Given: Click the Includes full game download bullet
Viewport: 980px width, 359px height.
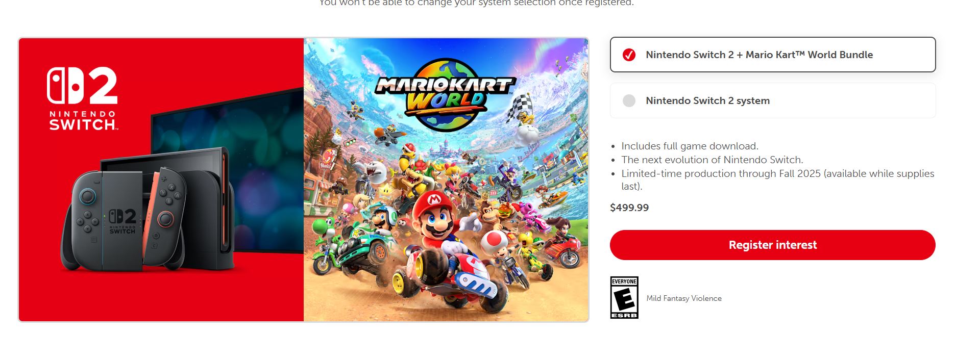Looking at the screenshot, I should click(x=690, y=146).
